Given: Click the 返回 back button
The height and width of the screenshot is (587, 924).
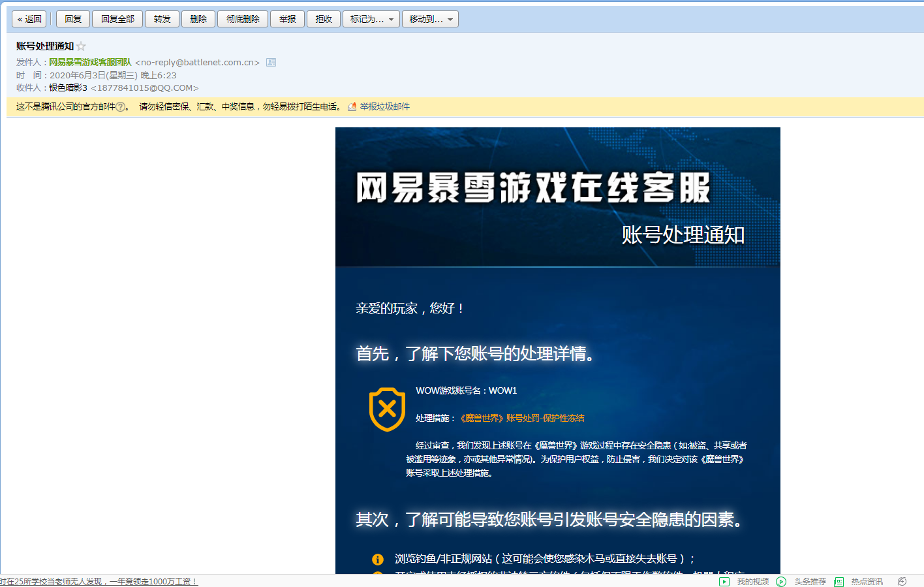Looking at the screenshot, I should [x=29, y=19].
